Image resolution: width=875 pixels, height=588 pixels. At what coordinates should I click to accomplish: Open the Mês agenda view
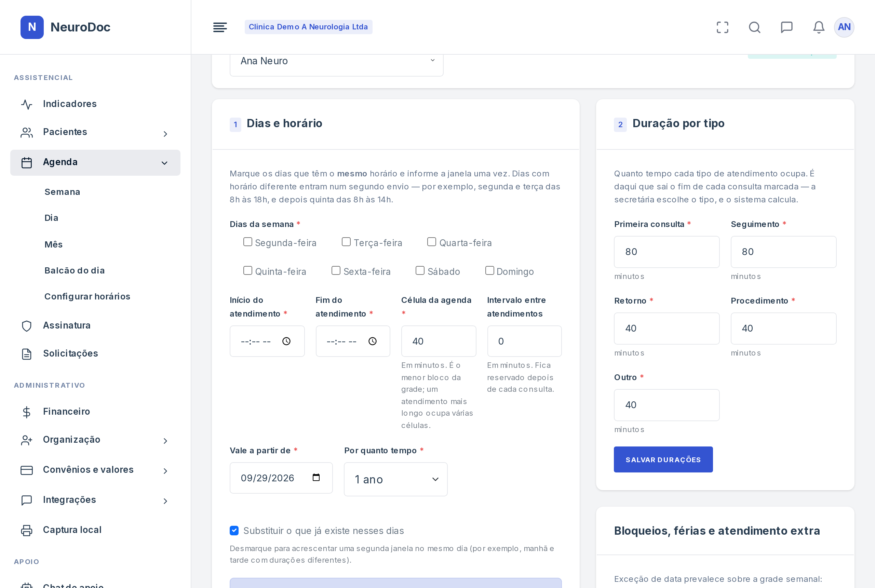click(x=54, y=244)
